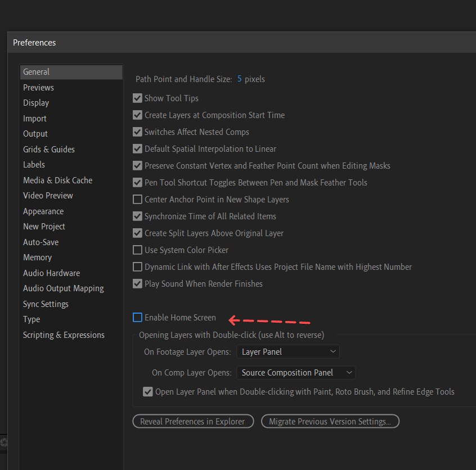This screenshot has width=476, height=470.
Task: Click Reveal Preferences in Explorer button
Action: coord(193,422)
